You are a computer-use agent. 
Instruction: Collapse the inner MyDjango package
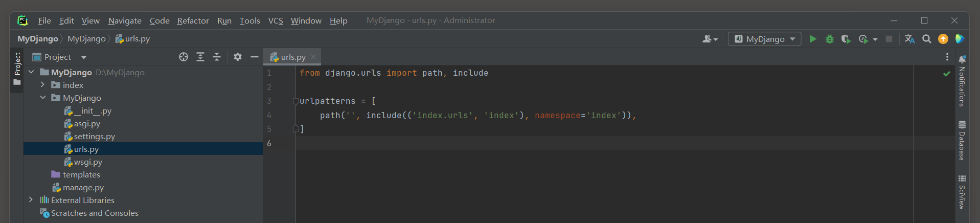pyautogui.click(x=43, y=98)
